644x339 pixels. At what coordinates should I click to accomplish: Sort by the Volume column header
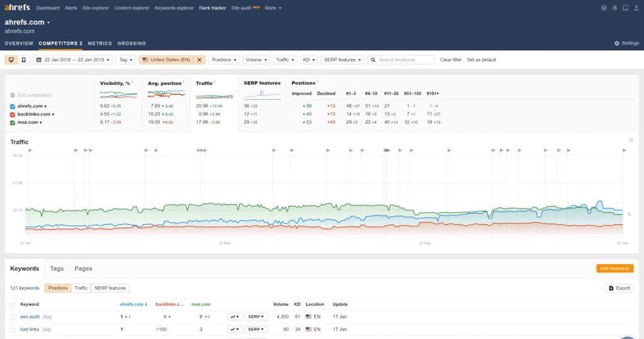281,304
